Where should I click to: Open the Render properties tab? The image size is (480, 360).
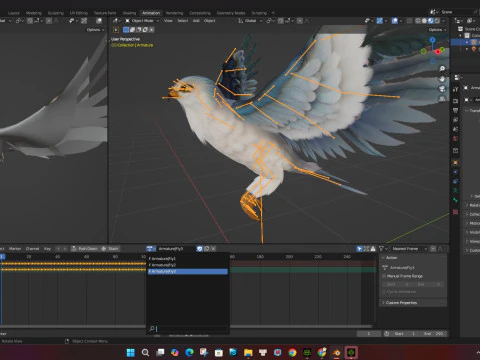tap(455, 101)
